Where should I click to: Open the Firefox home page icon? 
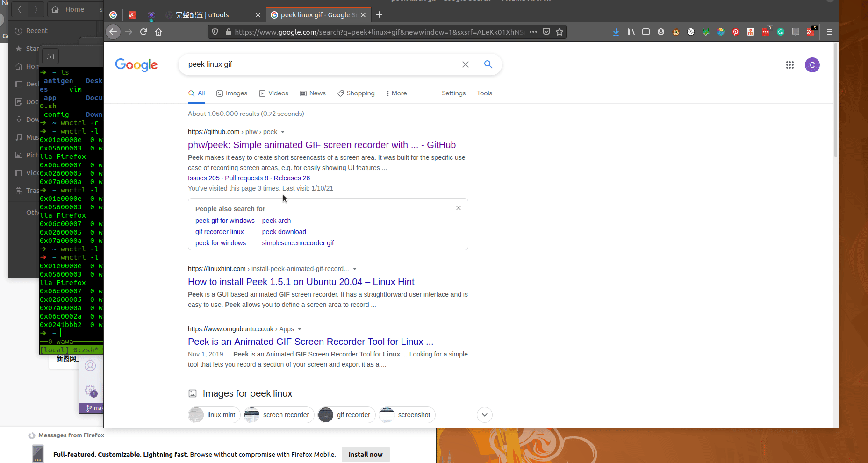click(x=158, y=32)
